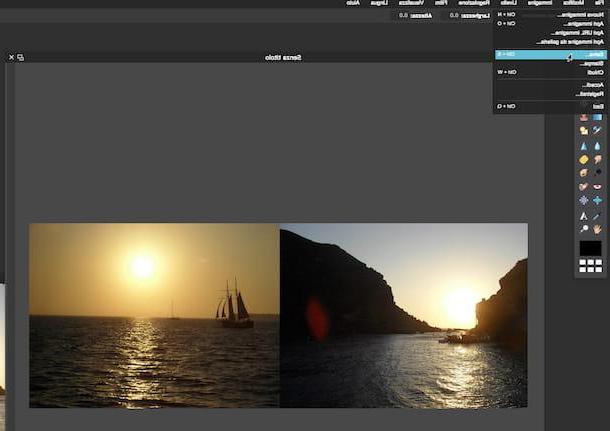Select the Type text tool

click(584, 216)
